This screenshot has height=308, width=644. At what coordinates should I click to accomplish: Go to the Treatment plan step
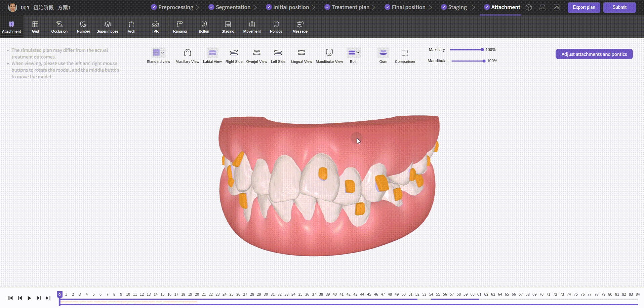pos(347,7)
